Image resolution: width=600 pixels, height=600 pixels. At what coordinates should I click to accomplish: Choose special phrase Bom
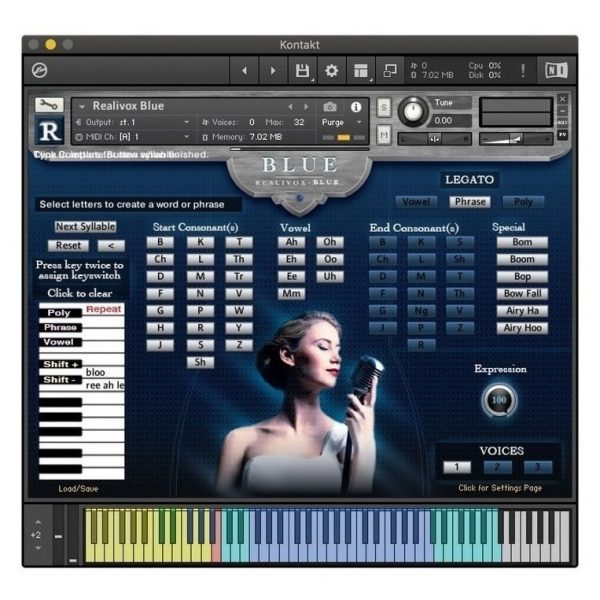(522, 242)
